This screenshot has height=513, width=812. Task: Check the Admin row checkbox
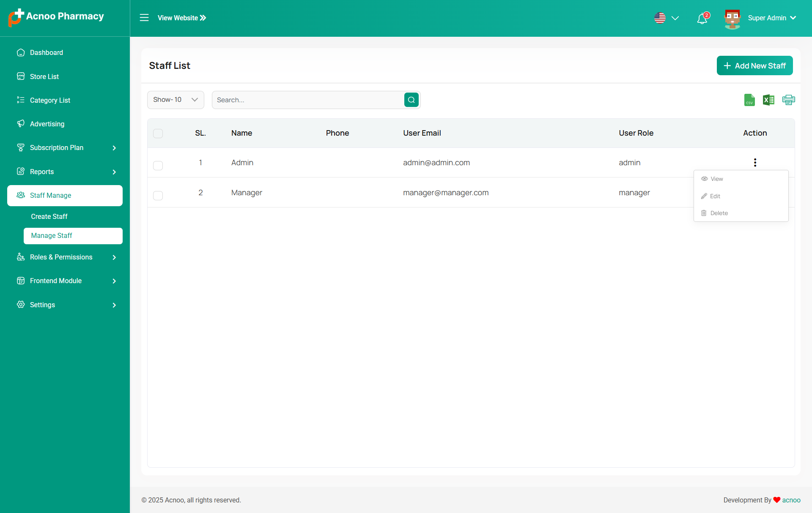pyautogui.click(x=158, y=166)
